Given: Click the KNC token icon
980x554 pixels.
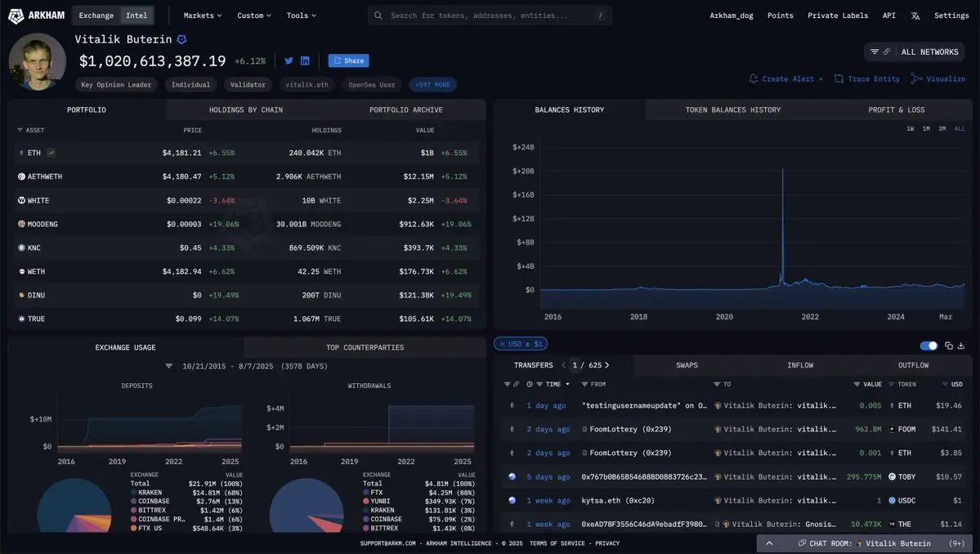Looking at the screenshot, I should pyautogui.click(x=21, y=248).
